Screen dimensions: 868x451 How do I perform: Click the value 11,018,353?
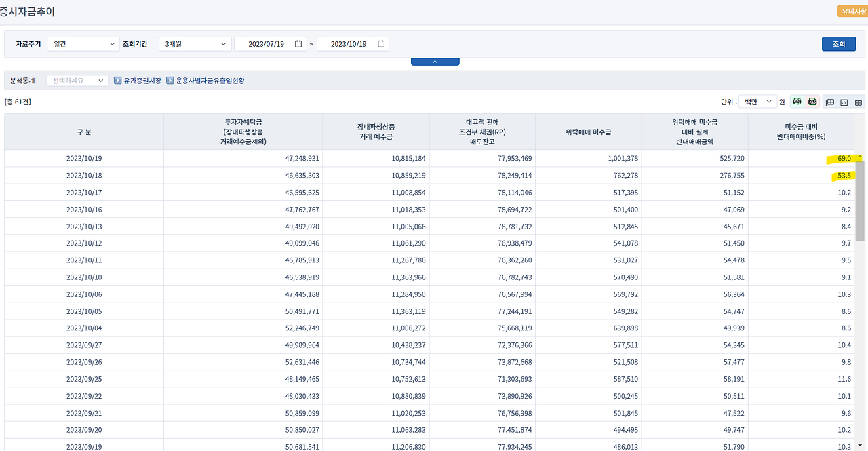point(408,210)
